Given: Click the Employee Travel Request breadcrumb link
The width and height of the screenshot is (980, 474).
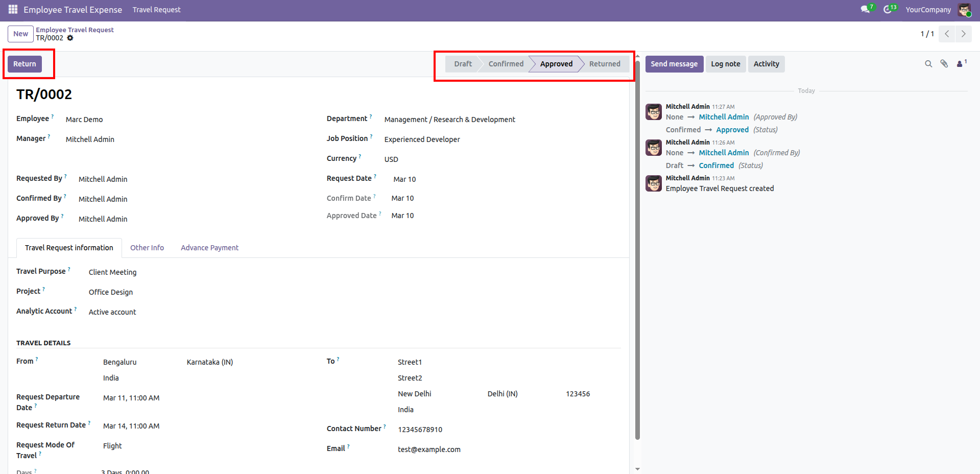Looking at the screenshot, I should [75, 30].
